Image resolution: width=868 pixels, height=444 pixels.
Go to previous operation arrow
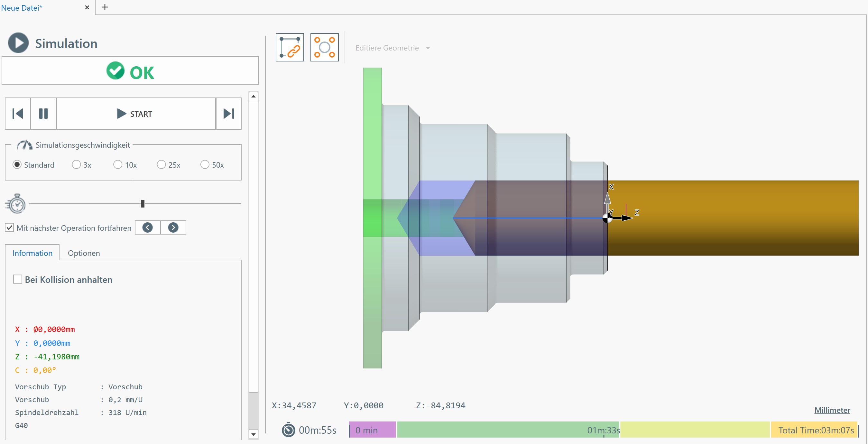(147, 227)
